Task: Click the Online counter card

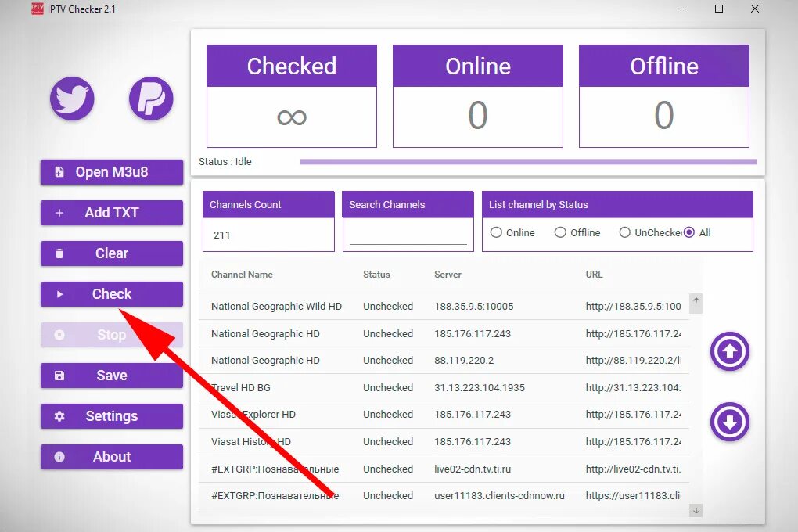Action: [x=478, y=96]
